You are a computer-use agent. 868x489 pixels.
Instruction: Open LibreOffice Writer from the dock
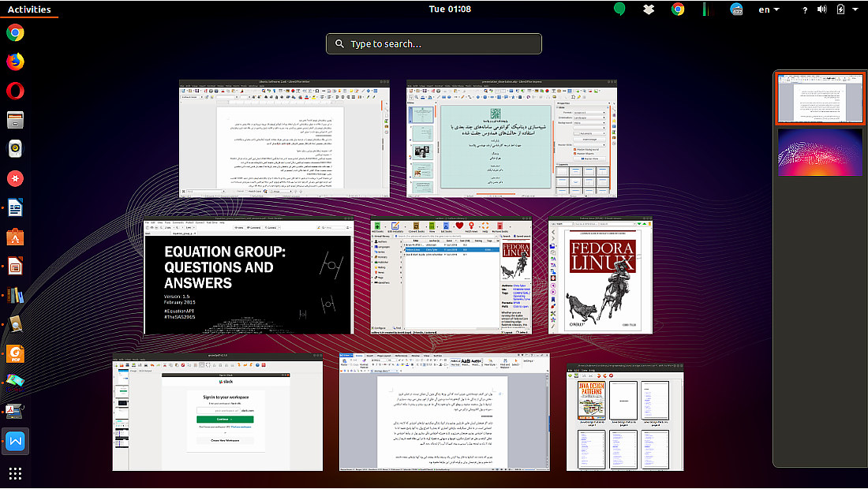(15, 207)
